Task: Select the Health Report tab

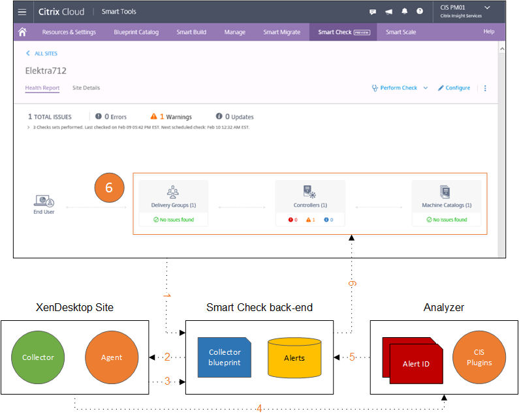Action: [x=42, y=88]
